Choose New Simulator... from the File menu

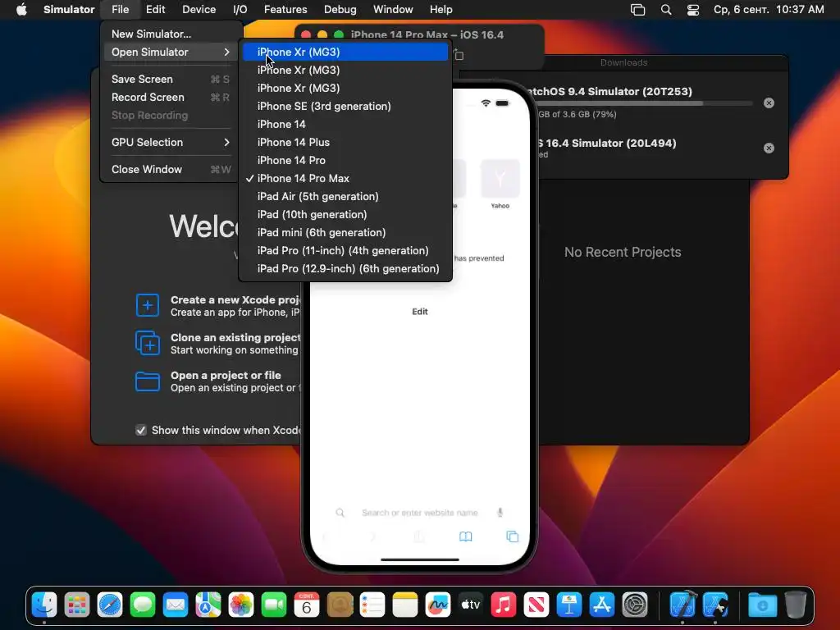click(171, 34)
